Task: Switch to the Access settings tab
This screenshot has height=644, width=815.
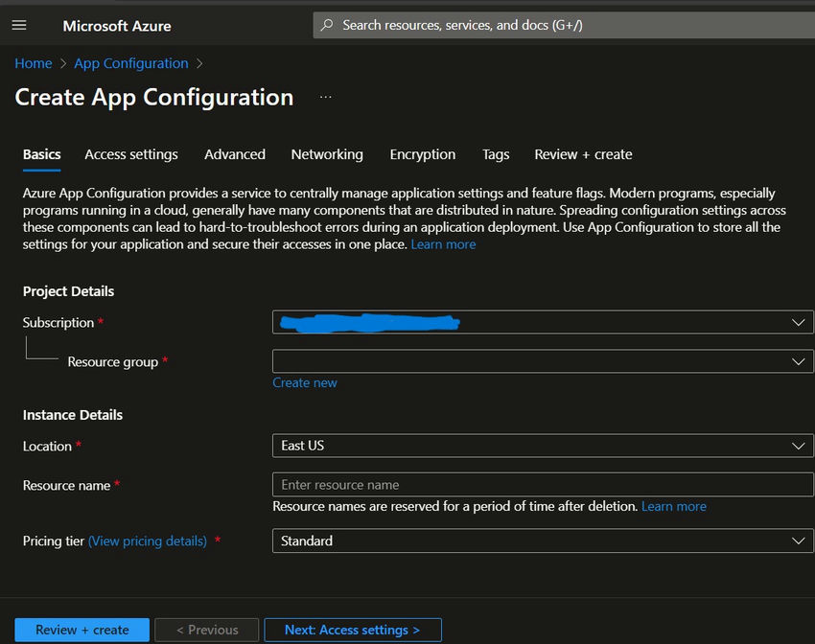Action: coord(131,154)
